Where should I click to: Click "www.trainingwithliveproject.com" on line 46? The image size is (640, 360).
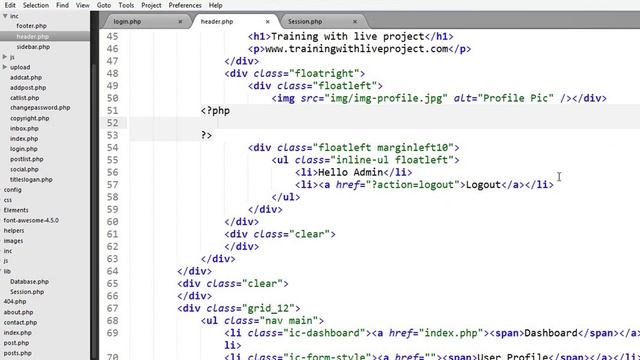[x=357, y=49]
